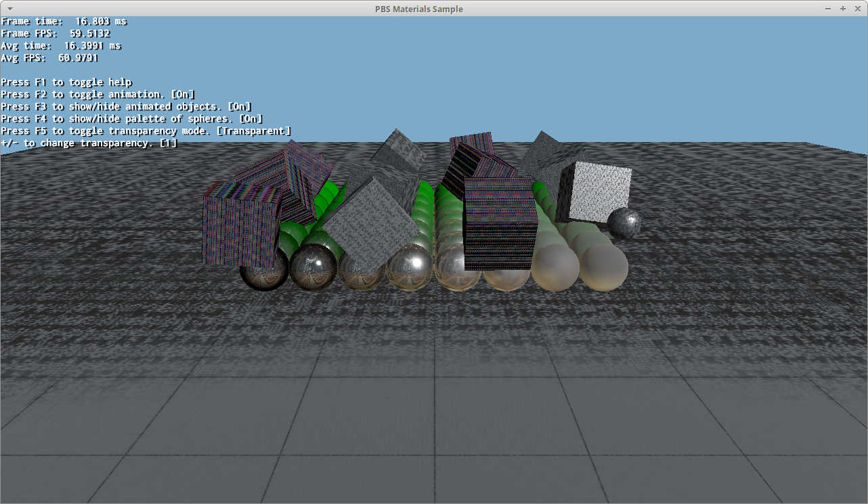Click the show/hide palette of spheres line
Screen dimensions: 868x504
pyautogui.click(x=132, y=119)
